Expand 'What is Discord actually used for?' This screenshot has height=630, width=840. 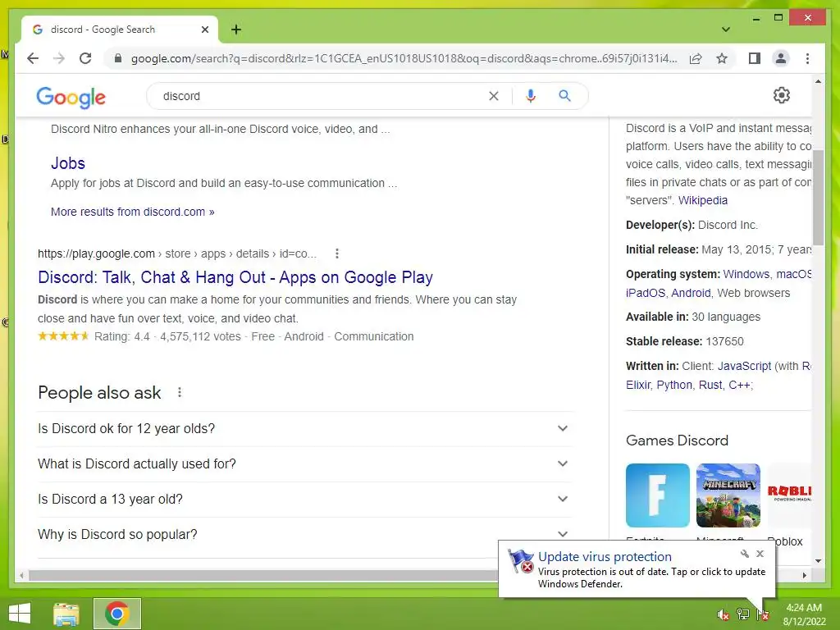(304, 464)
